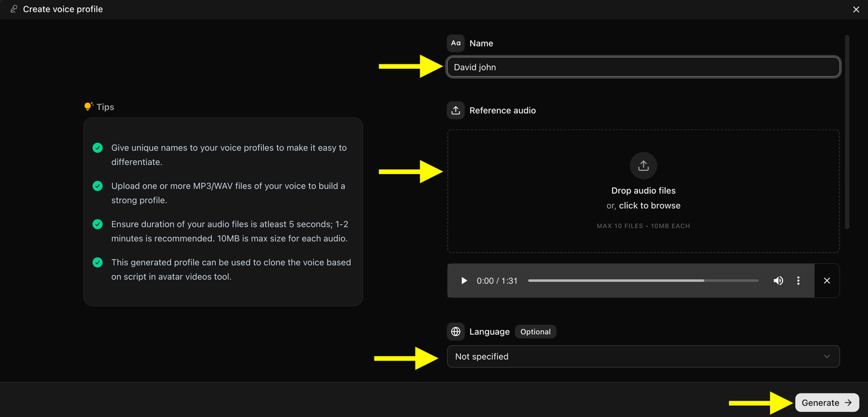Viewport: 868px width, 417px height.
Task: Click the chevron of the Language dropdown
Action: pyautogui.click(x=826, y=356)
